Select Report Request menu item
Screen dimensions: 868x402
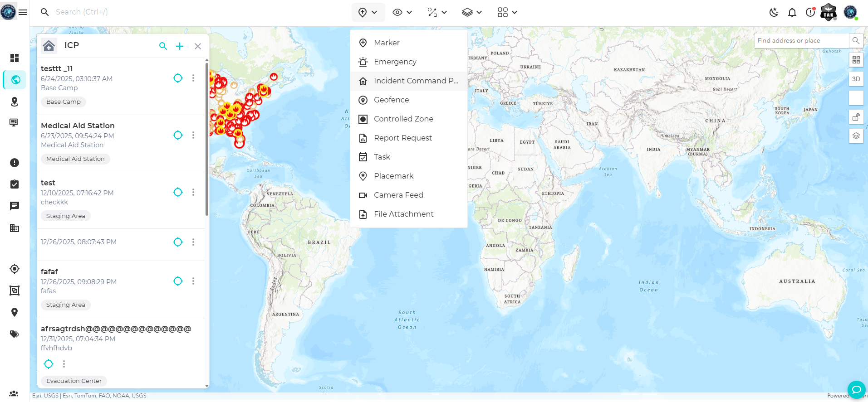tap(409, 138)
